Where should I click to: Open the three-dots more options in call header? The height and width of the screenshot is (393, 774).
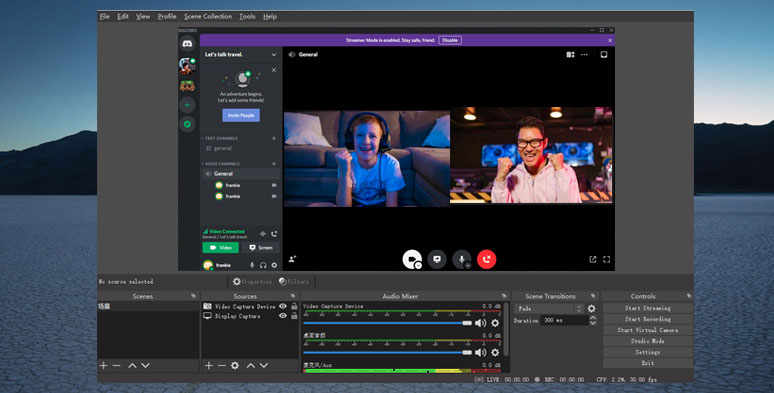click(x=584, y=55)
